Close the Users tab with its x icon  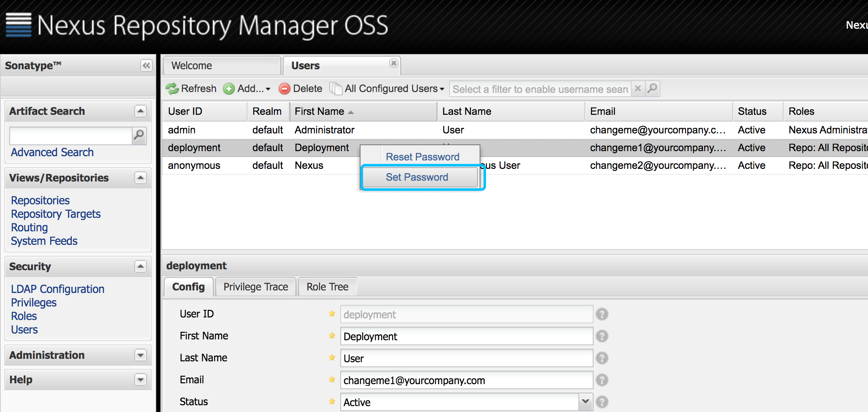click(x=393, y=63)
